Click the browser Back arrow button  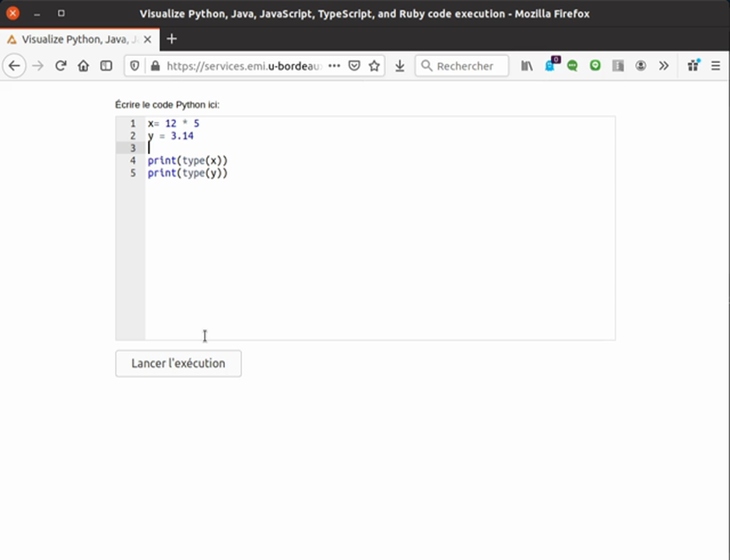(x=14, y=66)
